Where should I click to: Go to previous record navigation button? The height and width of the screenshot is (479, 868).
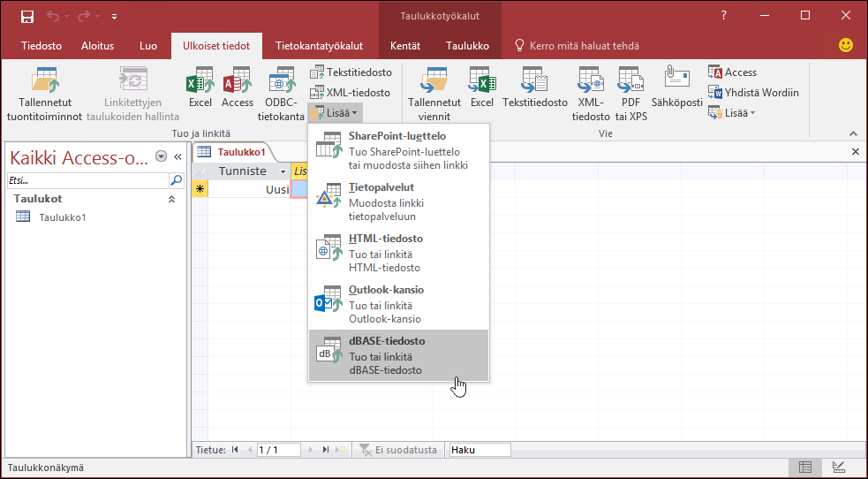tap(248, 450)
